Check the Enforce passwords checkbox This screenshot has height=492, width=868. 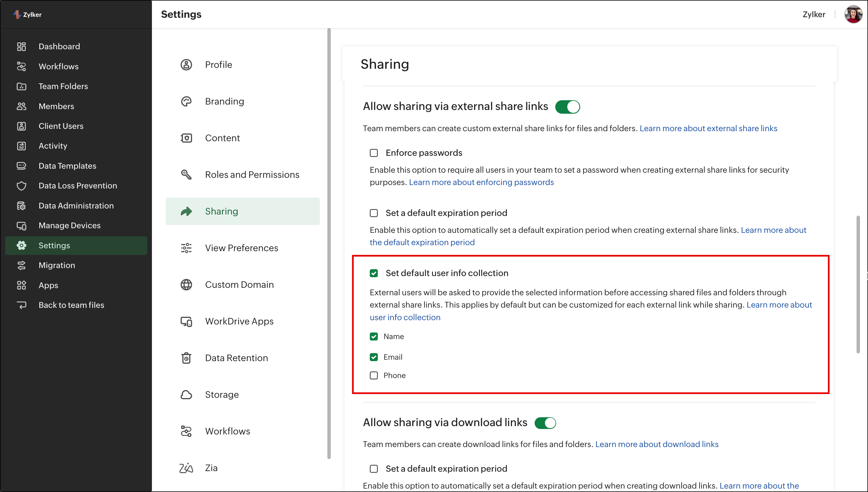[374, 153]
